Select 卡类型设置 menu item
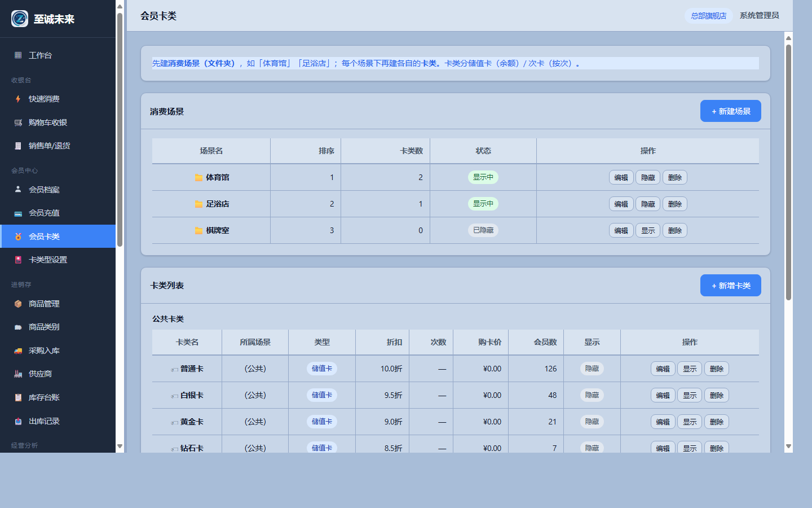 [x=58, y=260]
